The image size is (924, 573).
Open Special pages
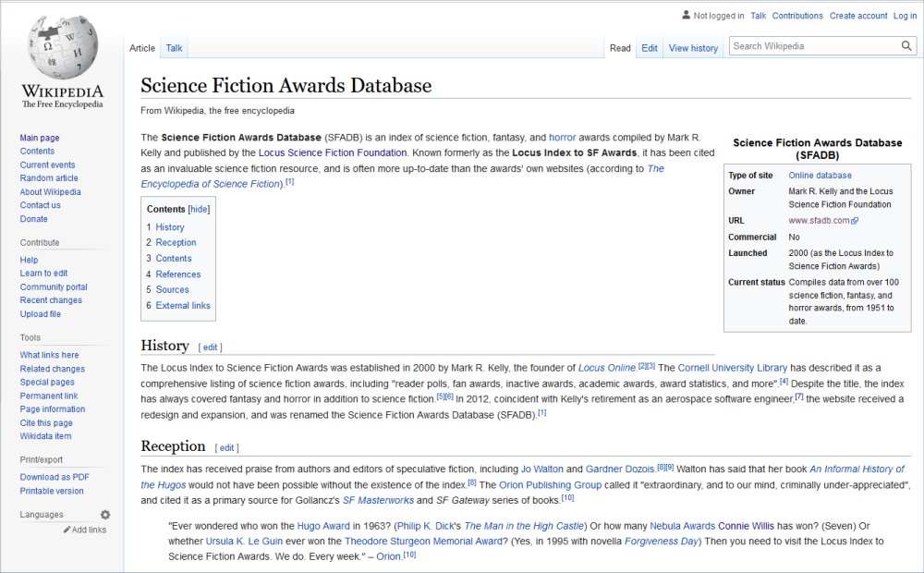tap(46, 383)
